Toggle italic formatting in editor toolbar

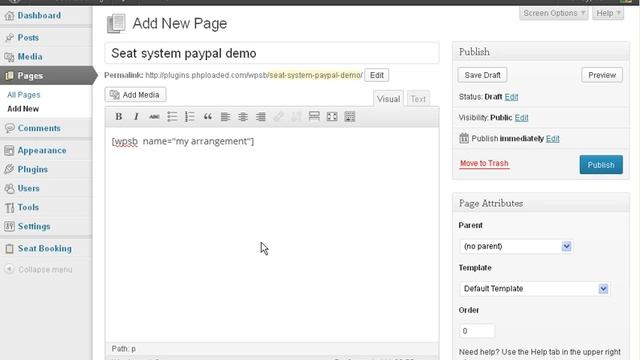pos(136,117)
